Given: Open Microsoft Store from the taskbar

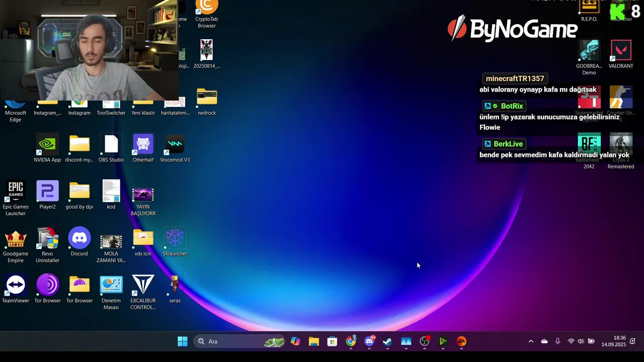Looking at the screenshot, I should point(332,341).
